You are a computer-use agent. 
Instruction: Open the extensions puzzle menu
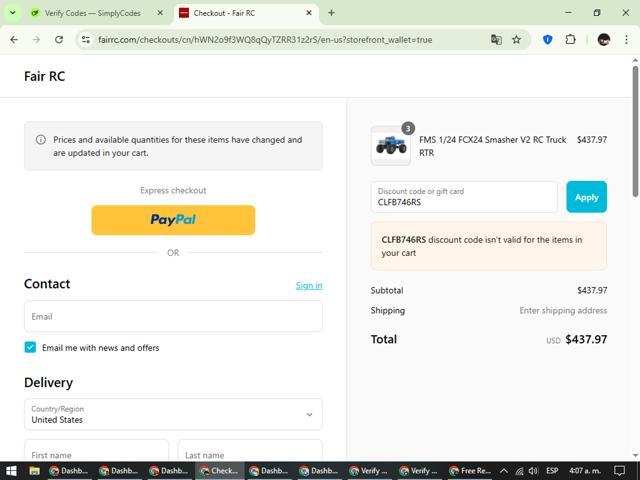click(x=570, y=40)
